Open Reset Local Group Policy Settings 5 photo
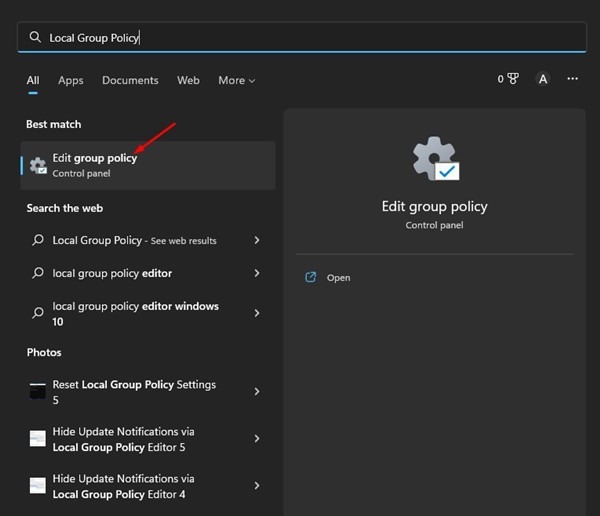 pyautogui.click(x=134, y=391)
